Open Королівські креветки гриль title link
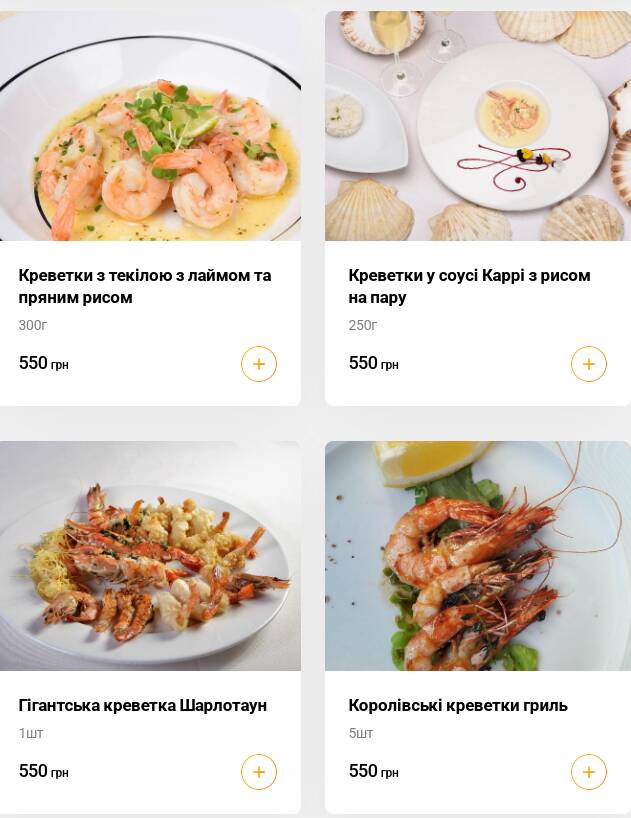The height and width of the screenshot is (818, 631). (458, 705)
